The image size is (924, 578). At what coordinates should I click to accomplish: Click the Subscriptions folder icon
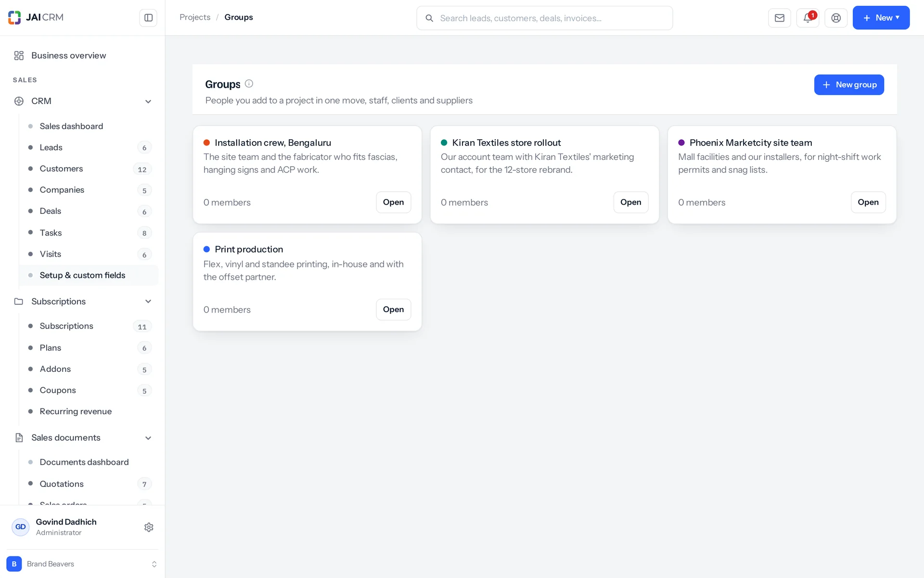19,302
